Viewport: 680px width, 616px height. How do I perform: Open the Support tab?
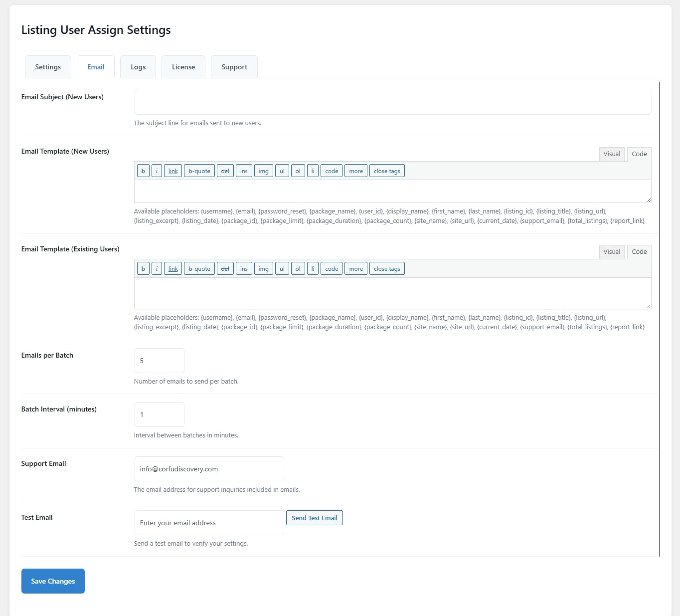[x=234, y=67]
